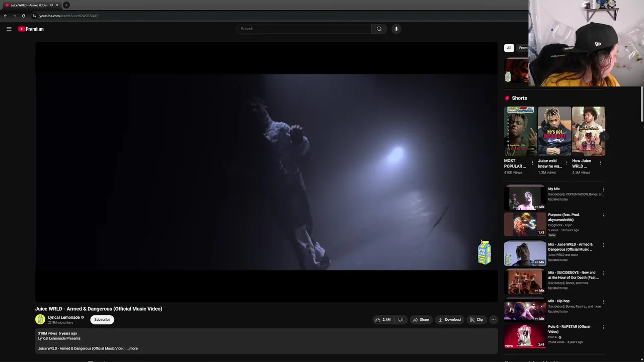644x362 pixels.
Task: Click the 318M views 6 years ago text
Action: tap(57, 333)
